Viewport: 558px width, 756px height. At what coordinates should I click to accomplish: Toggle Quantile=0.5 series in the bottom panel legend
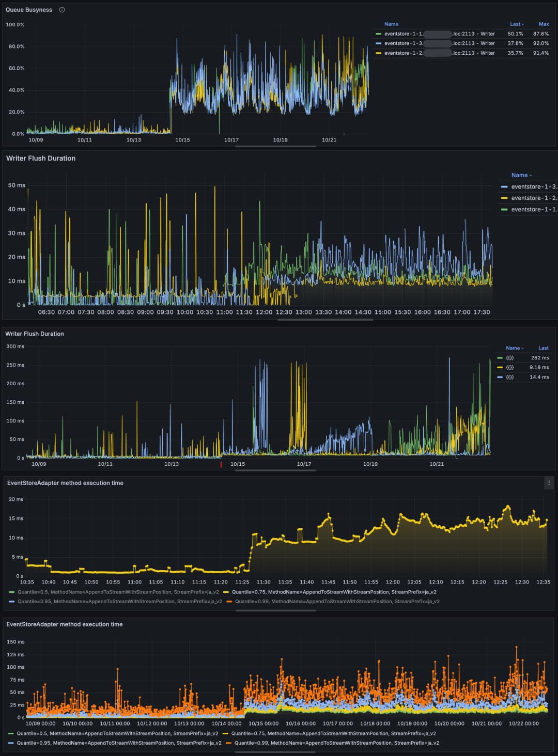[x=117, y=733]
